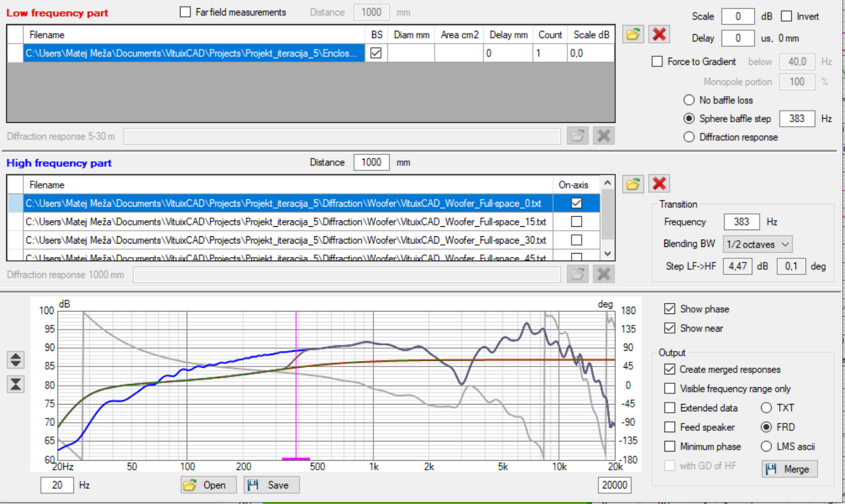Select No baffle loss option

pyautogui.click(x=688, y=100)
